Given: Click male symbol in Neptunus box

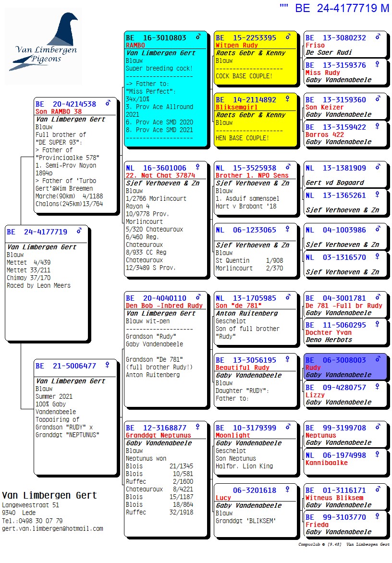Looking at the screenshot, I should pyautogui.click(x=378, y=427).
